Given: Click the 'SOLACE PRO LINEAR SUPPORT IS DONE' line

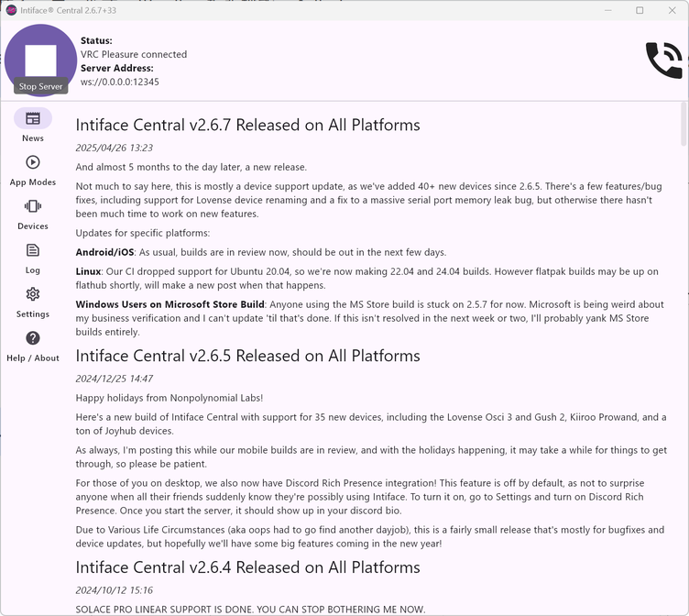Looking at the screenshot, I should (x=250, y=610).
